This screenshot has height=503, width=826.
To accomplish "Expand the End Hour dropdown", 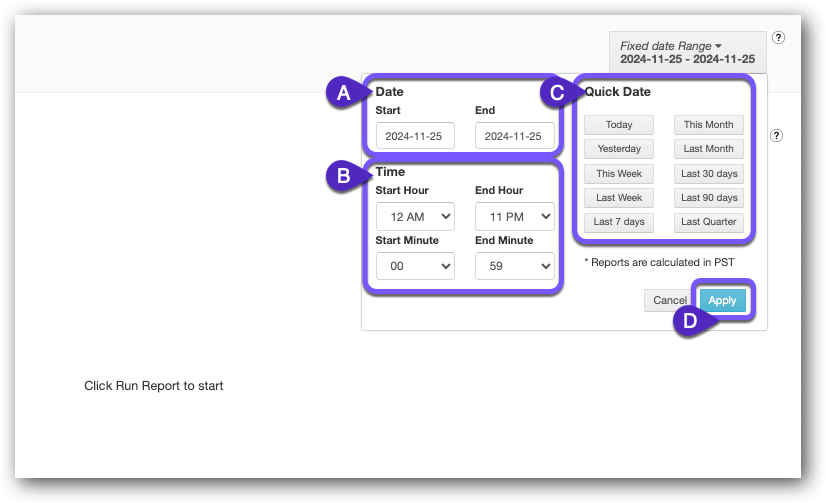I will point(514,216).
